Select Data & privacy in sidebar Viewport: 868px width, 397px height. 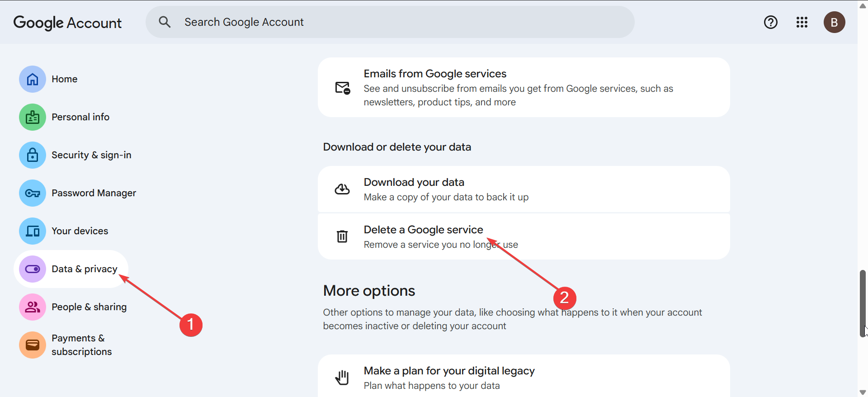(x=71, y=269)
